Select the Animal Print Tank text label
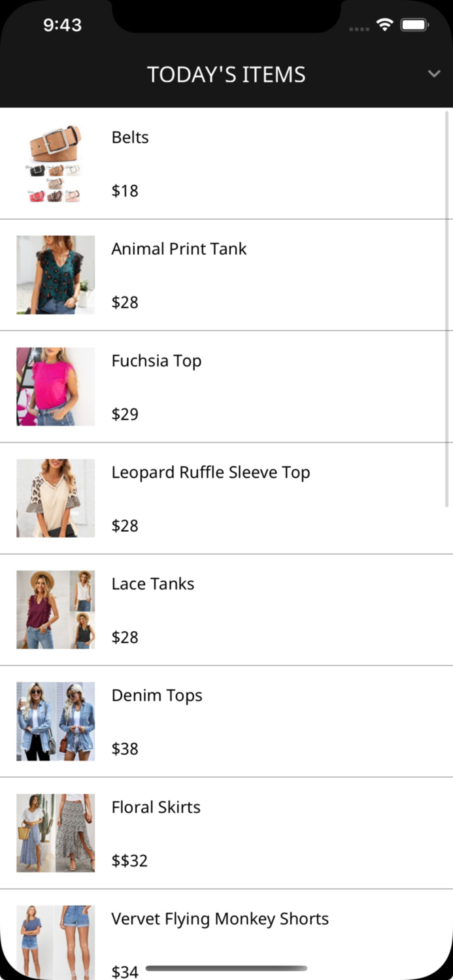This screenshot has width=453, height=980. 178,249
